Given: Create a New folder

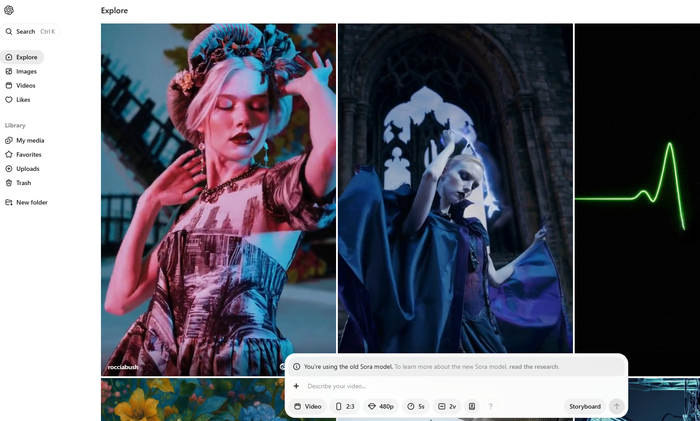Looking at the screenshot, I should 31,202.
